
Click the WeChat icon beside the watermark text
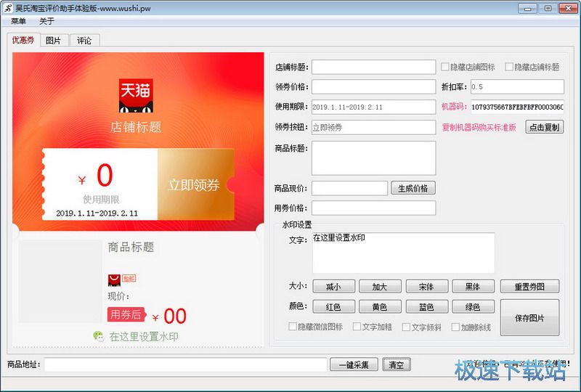coord(98,336)
